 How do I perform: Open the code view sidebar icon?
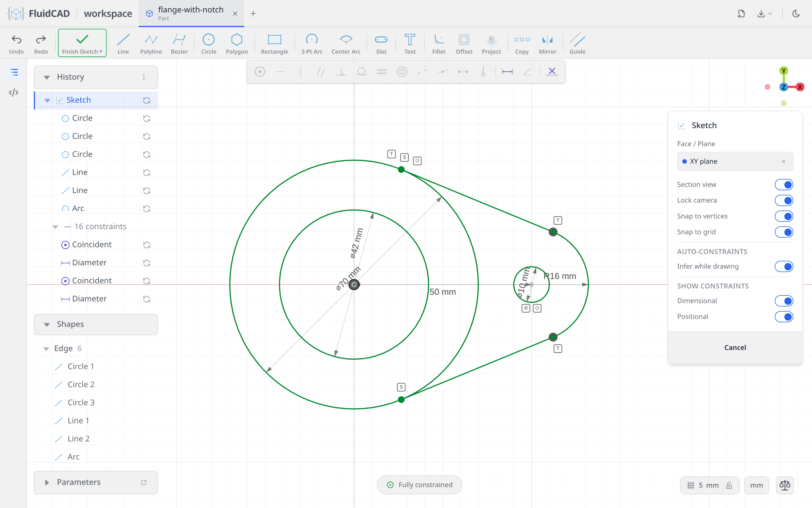pos(14,92)
